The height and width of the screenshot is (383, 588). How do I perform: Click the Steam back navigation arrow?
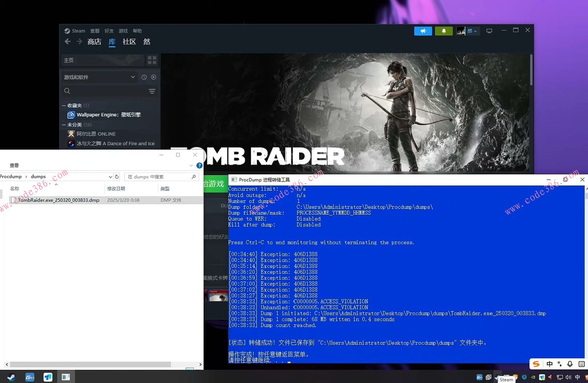[x=68, y=41]
